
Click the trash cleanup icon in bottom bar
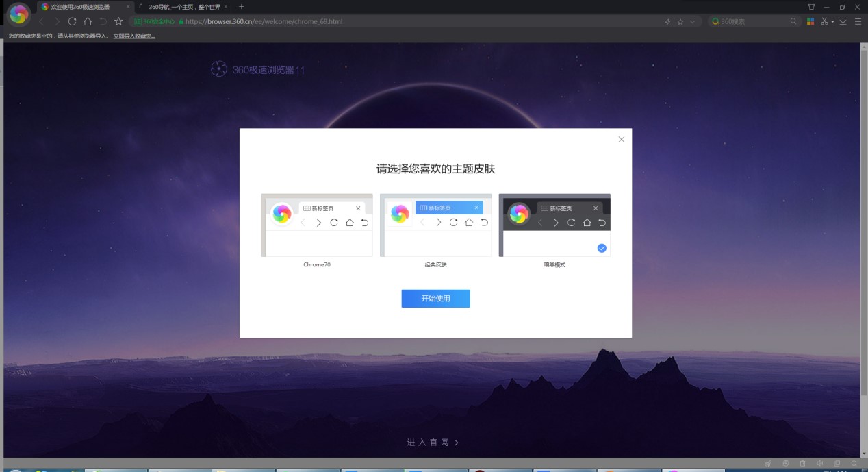click(802, 463)
